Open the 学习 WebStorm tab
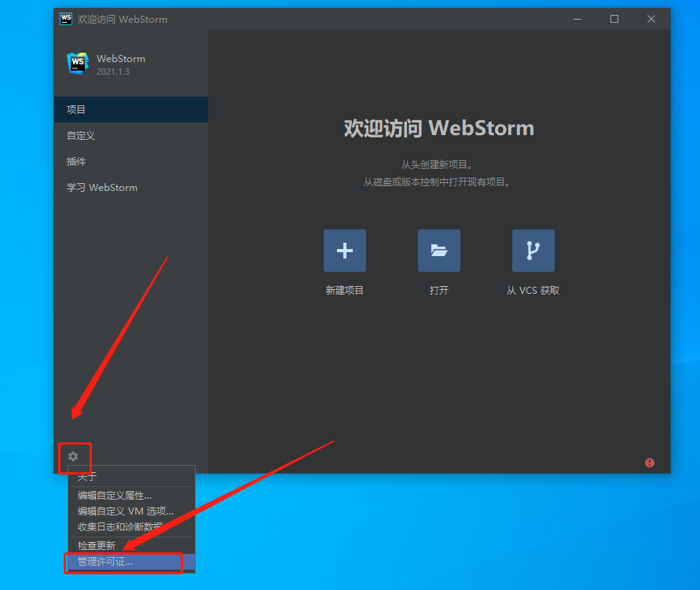 click(x=130, y=188)
